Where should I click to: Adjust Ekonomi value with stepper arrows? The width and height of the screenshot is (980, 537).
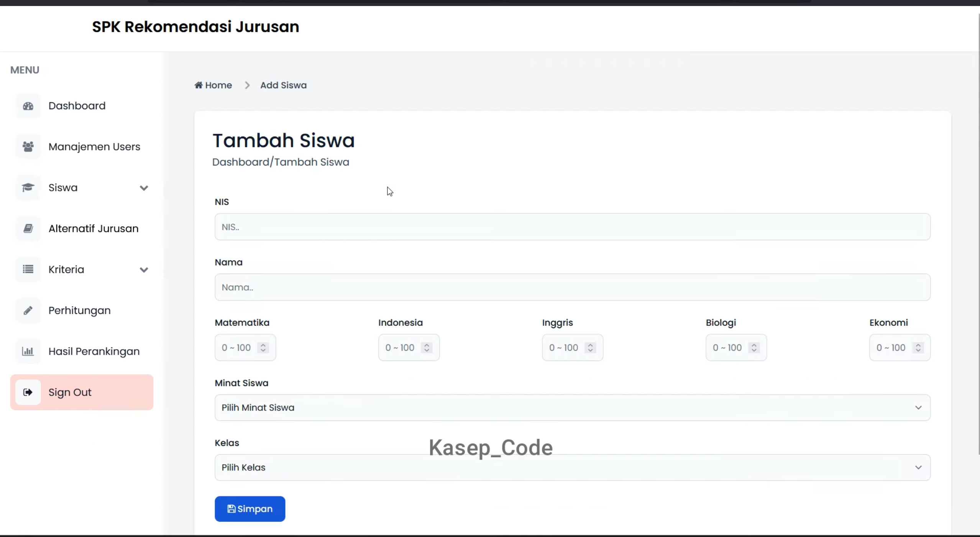[918, 348]
